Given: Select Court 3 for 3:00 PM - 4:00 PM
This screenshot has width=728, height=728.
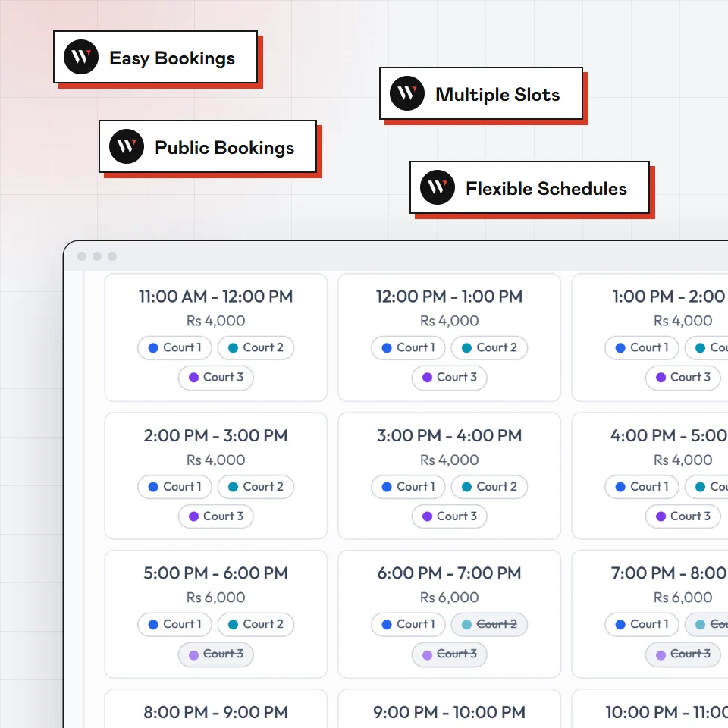Looking at the screenshot, I should pos(450,516).
